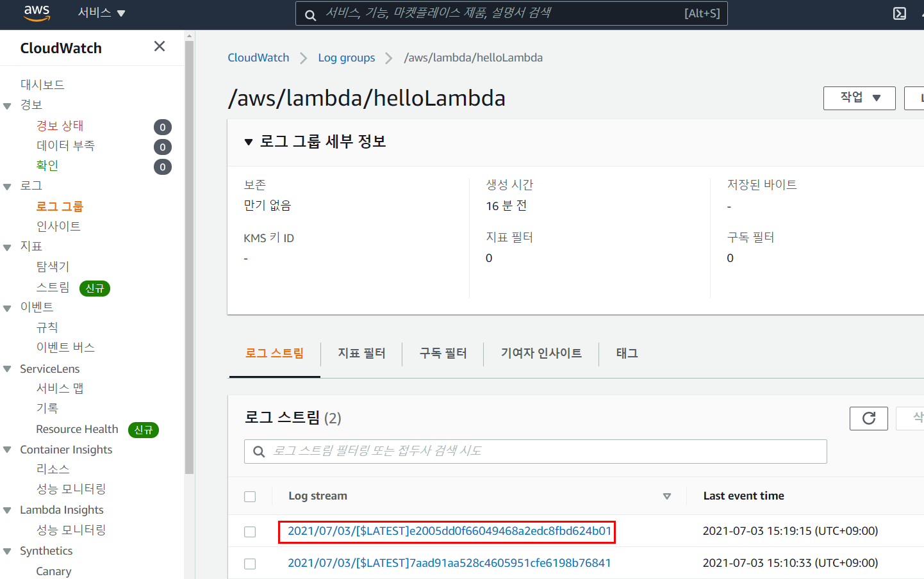This screenshot has width=924, height=579.
Task: Open 데이터 부족 in the sidebar
Action: pyautogui.click(x=65, y=145)
